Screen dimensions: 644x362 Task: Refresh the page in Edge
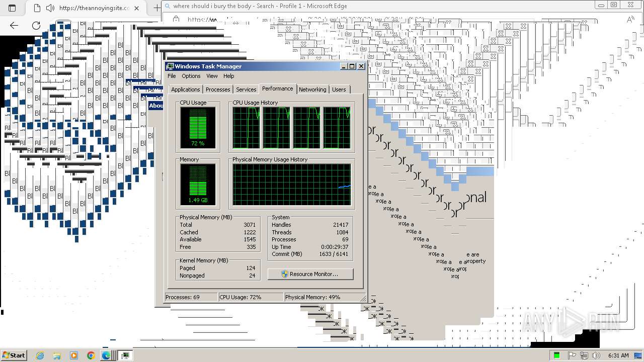pyautogui.click(x=36, y=25)
